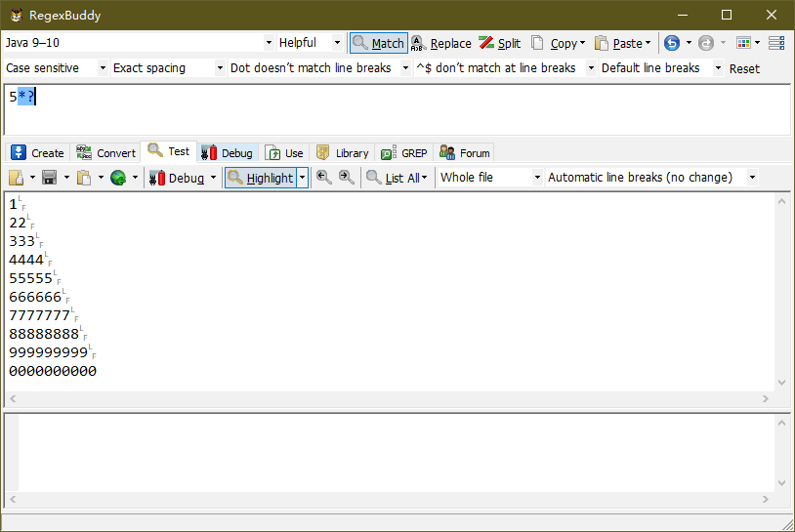Screen dimensions: 795x532
Task: Click test text line 55555
Action: (x=31, y=278)
